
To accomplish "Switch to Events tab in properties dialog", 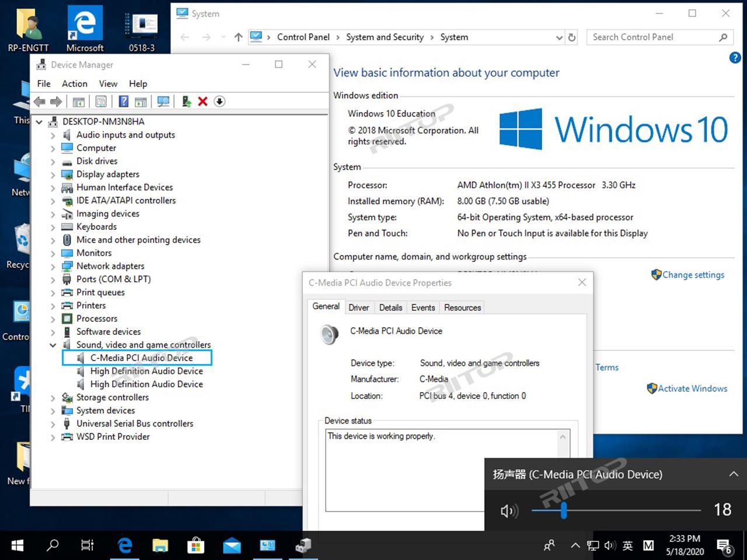I will click(423, 307).
